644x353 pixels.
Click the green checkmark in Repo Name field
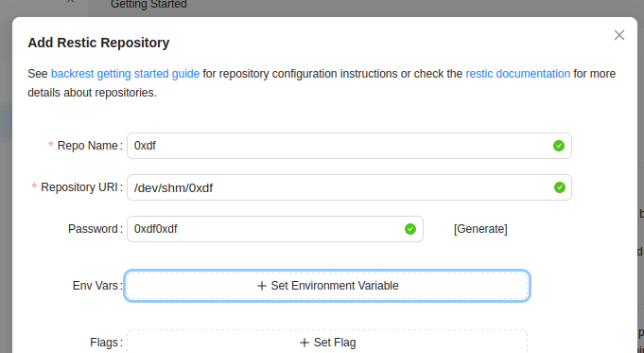coord(559,146)
